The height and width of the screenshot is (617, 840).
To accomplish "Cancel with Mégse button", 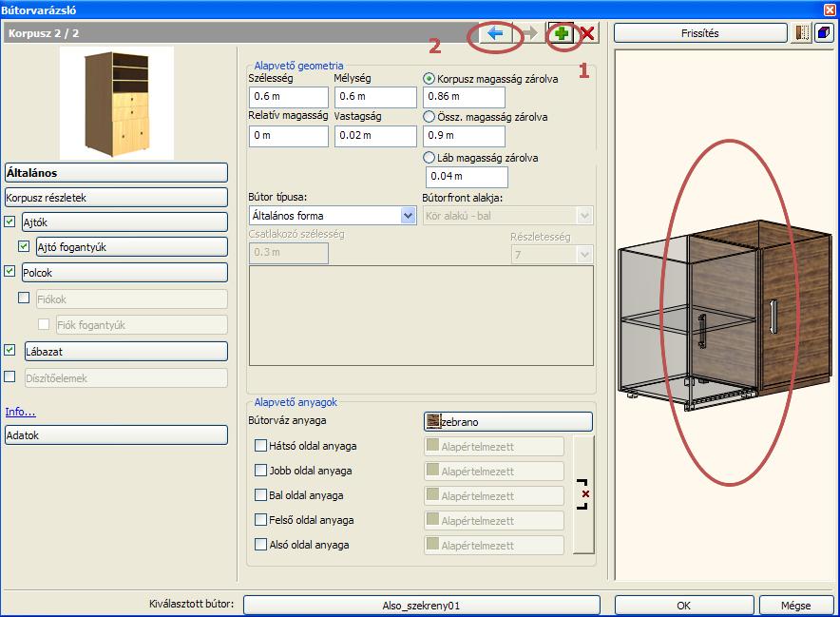I will (796, 606).
